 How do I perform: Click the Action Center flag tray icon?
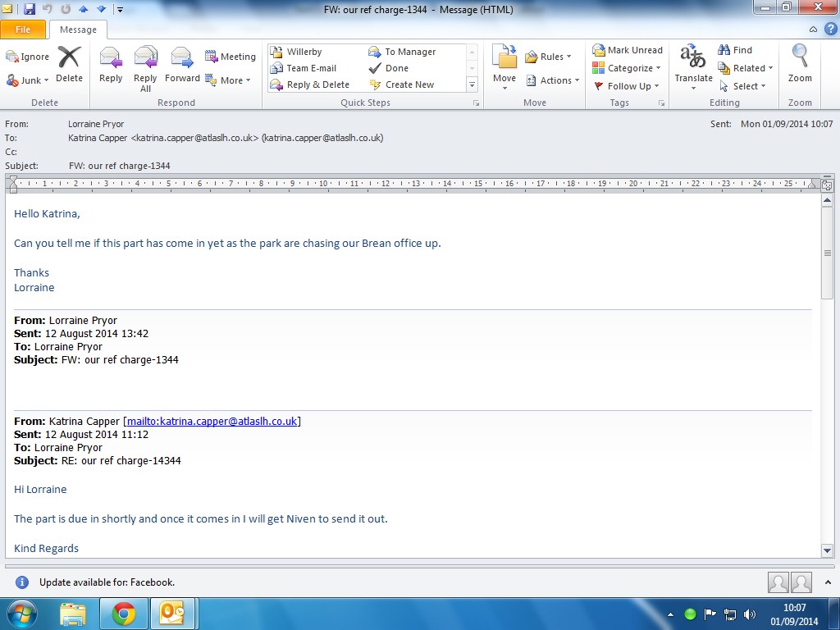click(710, 614)
